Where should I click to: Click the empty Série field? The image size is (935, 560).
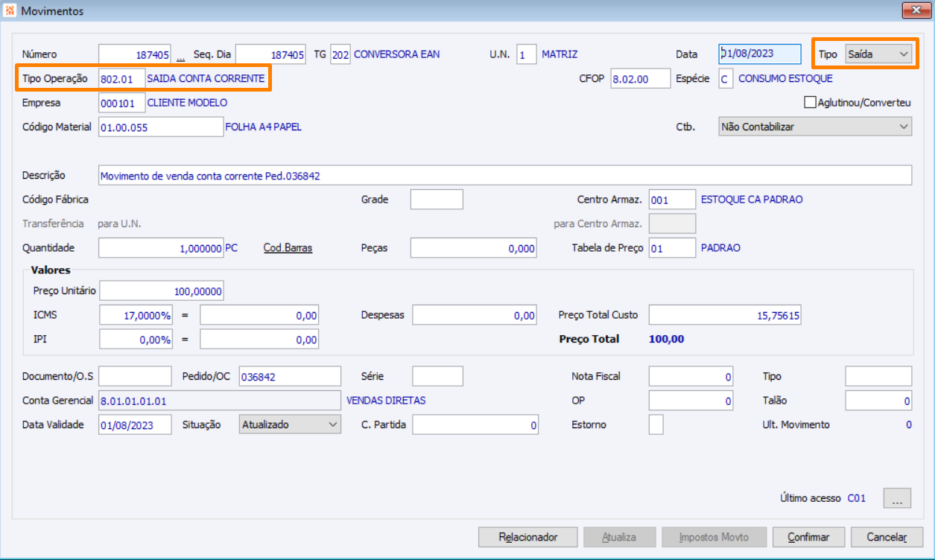coord(437,376)
